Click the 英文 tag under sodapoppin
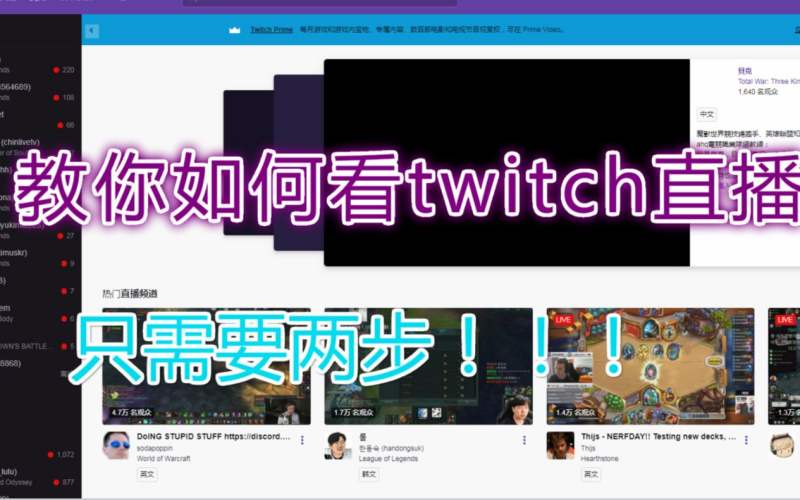The height and width of the screenshot is (500, 800). pyautogui.click(x=147, y=474)
